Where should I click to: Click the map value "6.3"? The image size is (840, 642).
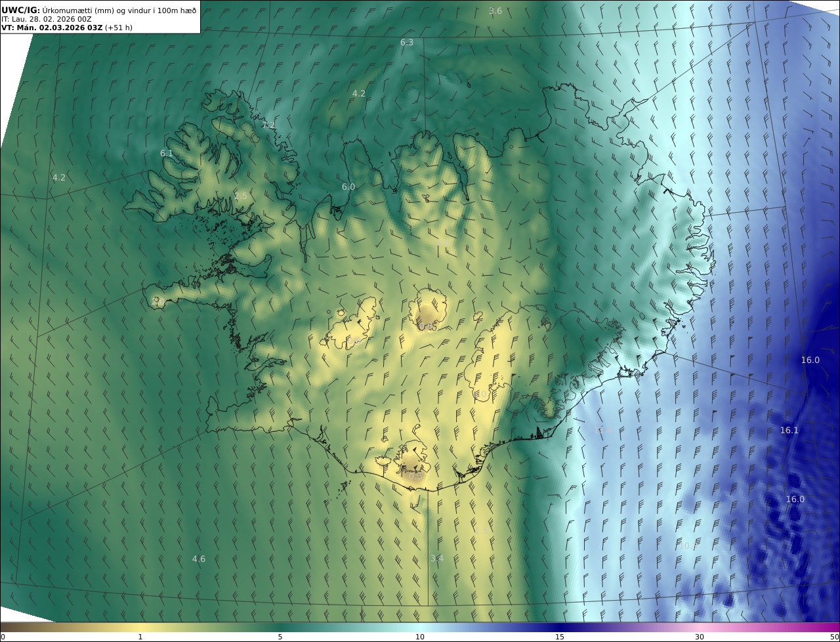click(407, 42)
